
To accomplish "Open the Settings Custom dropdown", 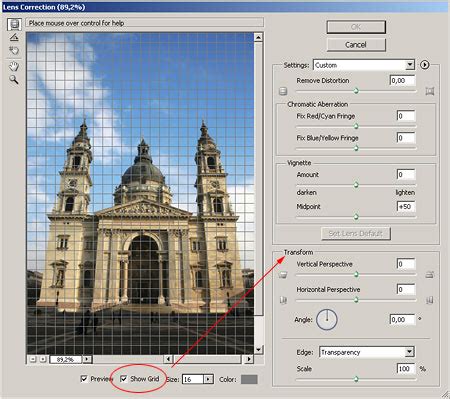I will [364, 65].
